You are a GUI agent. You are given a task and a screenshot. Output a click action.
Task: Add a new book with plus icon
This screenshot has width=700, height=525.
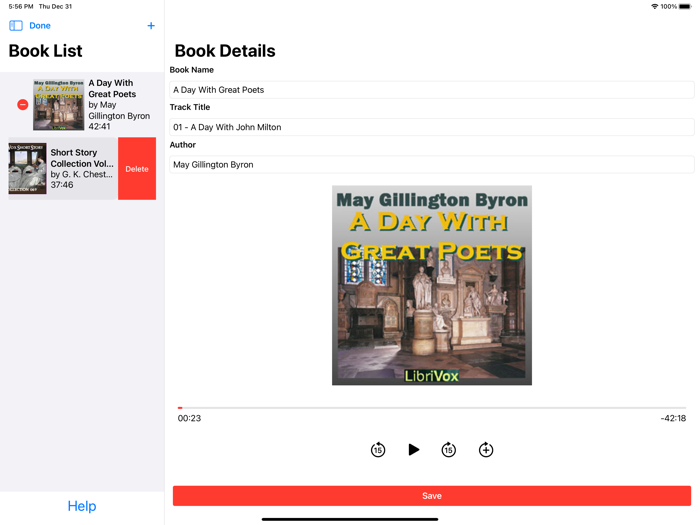click(151, 25)
